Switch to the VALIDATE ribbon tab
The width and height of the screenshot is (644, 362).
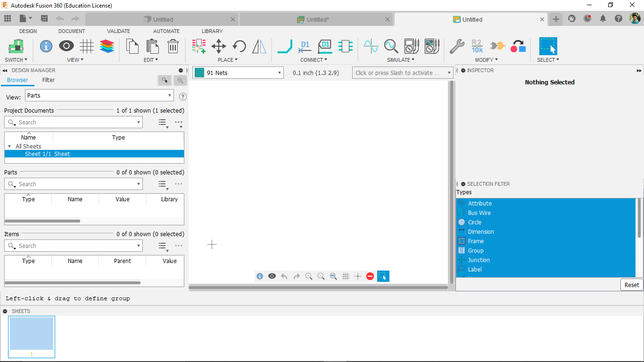118,31
